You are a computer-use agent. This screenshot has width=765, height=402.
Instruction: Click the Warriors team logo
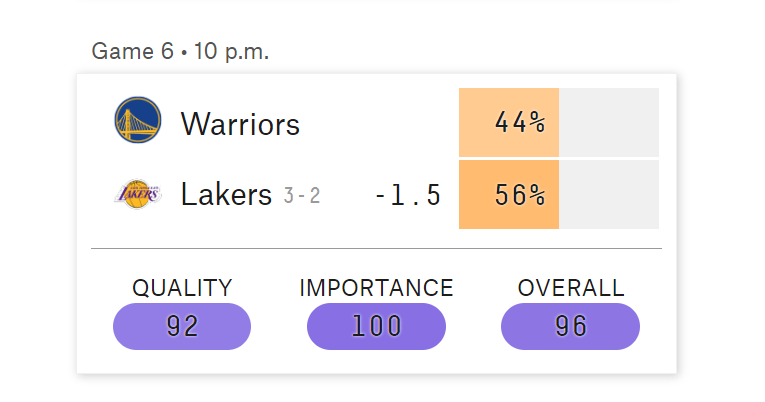pyautogui.click(x=138, y=120)
